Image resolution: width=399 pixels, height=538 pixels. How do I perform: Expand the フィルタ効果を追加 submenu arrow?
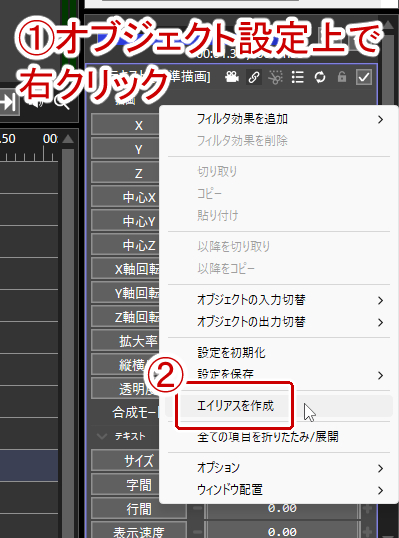[x=380, y=119]
